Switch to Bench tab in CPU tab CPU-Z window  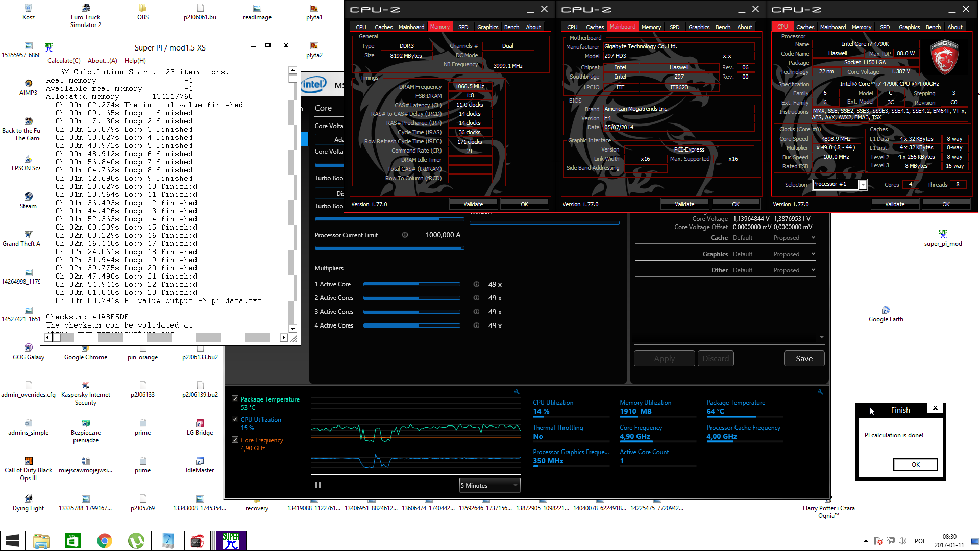click(x=933, y=27)
